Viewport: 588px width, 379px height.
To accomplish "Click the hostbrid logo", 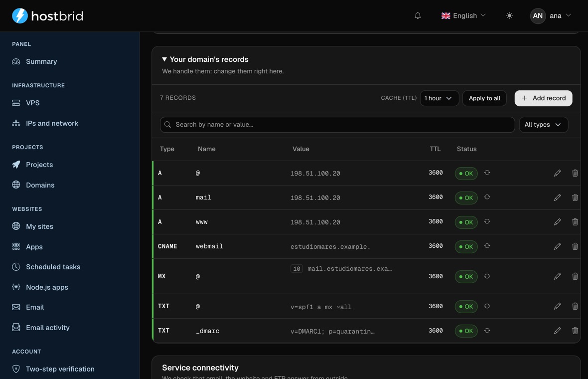I will (48, 16).
